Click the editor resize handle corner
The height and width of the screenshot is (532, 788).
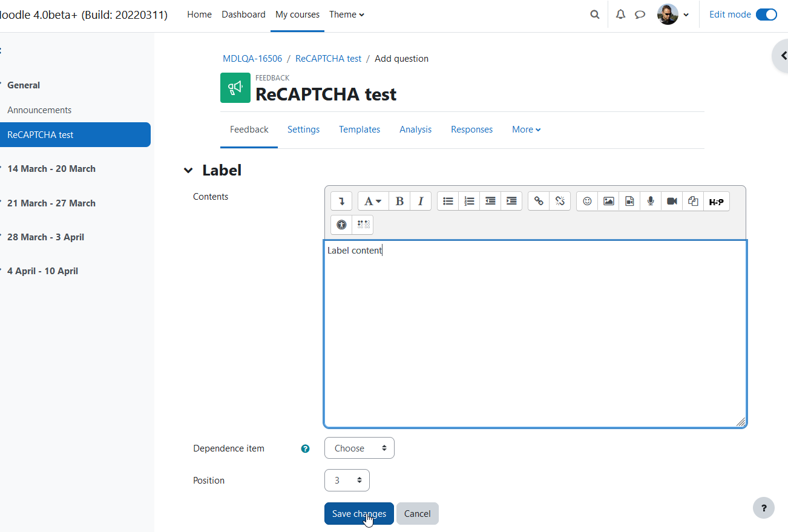(741, 422)
